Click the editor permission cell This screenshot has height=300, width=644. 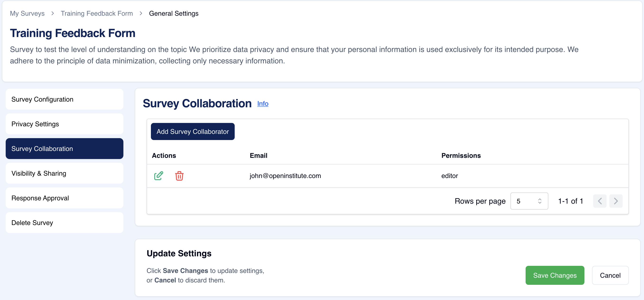coord(449,176)
